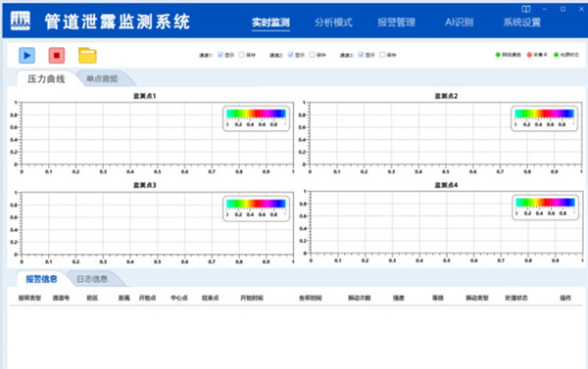
Task: Click the rightmost green light source status indicator
Action: 557,55
